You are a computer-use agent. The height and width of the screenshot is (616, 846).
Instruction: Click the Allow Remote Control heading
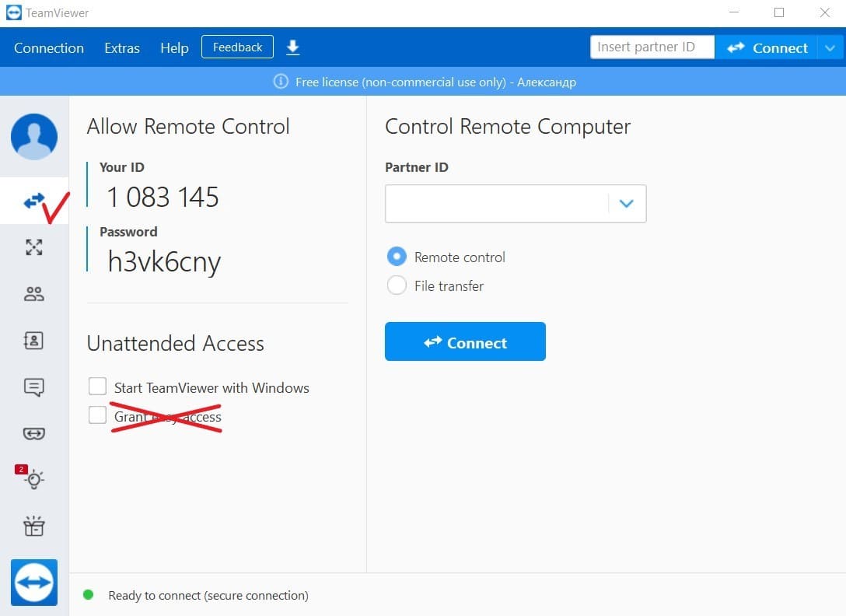pyautogui.click(x=187, y=126)
